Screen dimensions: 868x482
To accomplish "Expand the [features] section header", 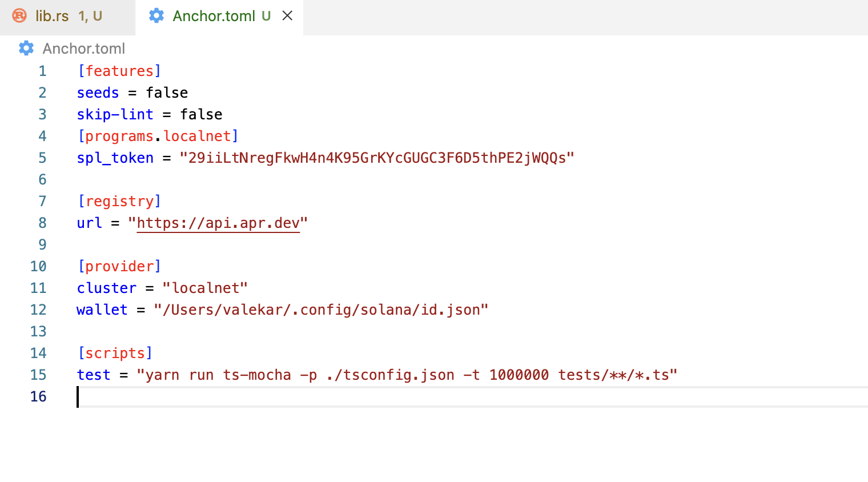I will pyautogui.click(x=119, y=71).
